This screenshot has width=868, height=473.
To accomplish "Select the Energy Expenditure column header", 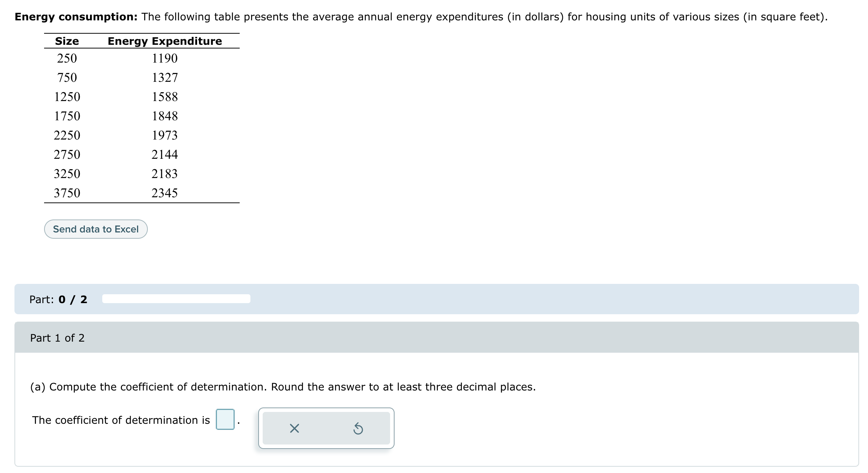I will (x=164, y=41).
